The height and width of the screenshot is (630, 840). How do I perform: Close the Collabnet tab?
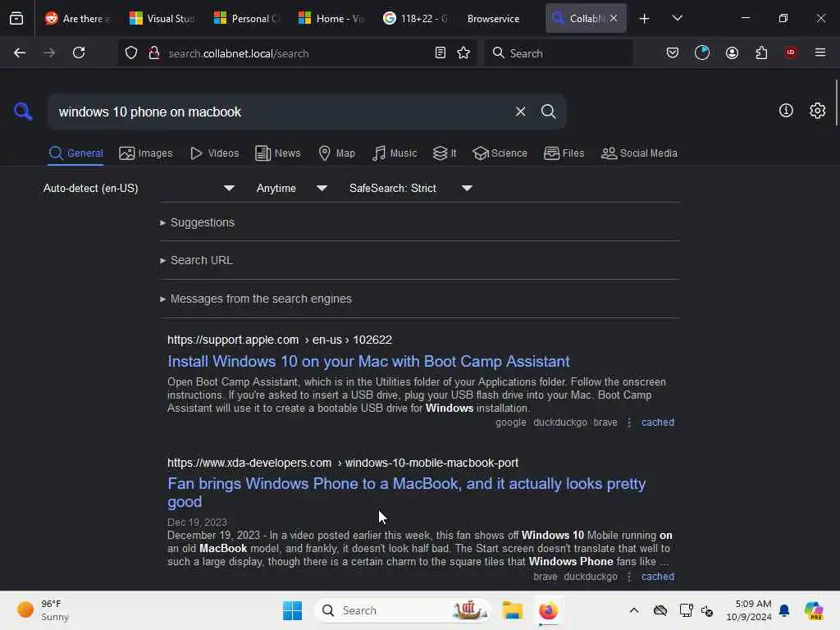pyautogui.click(x=614, y=18)
